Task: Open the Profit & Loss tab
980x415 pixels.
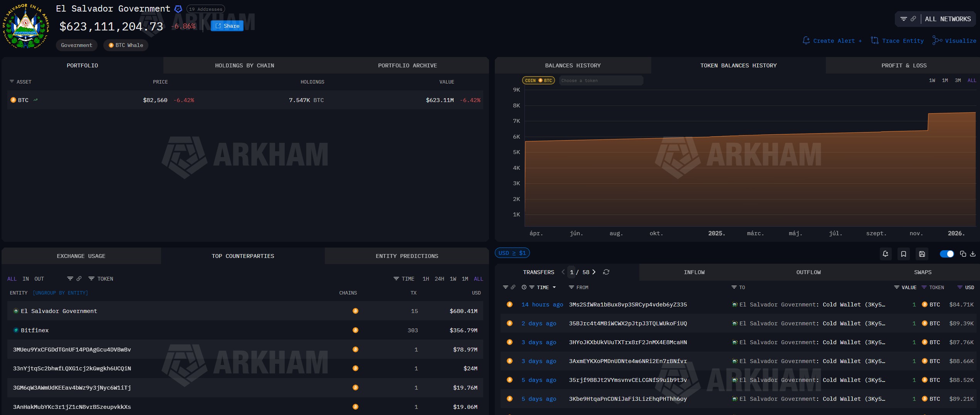Action: click(x=904, y=65)
